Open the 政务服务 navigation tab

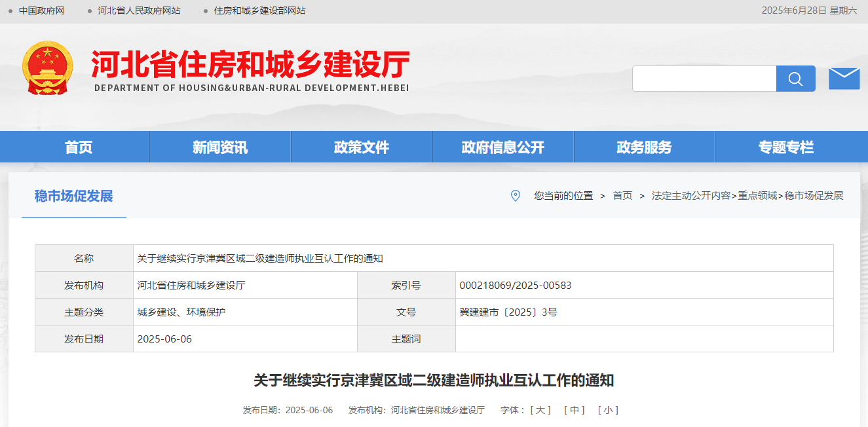[x=645, y=147]
